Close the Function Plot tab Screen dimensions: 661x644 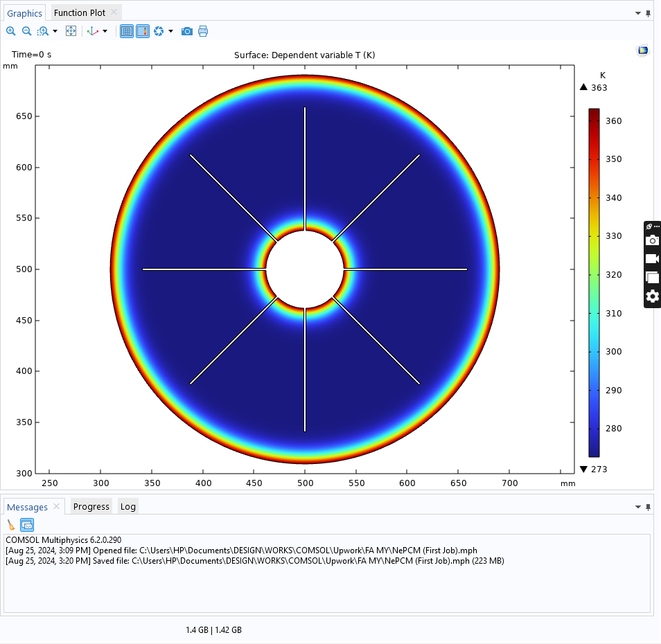coord(114,12)
